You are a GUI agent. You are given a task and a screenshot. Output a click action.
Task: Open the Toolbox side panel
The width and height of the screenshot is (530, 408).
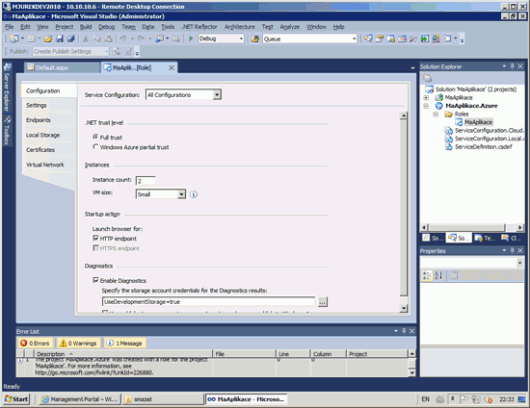click(7, 130)
